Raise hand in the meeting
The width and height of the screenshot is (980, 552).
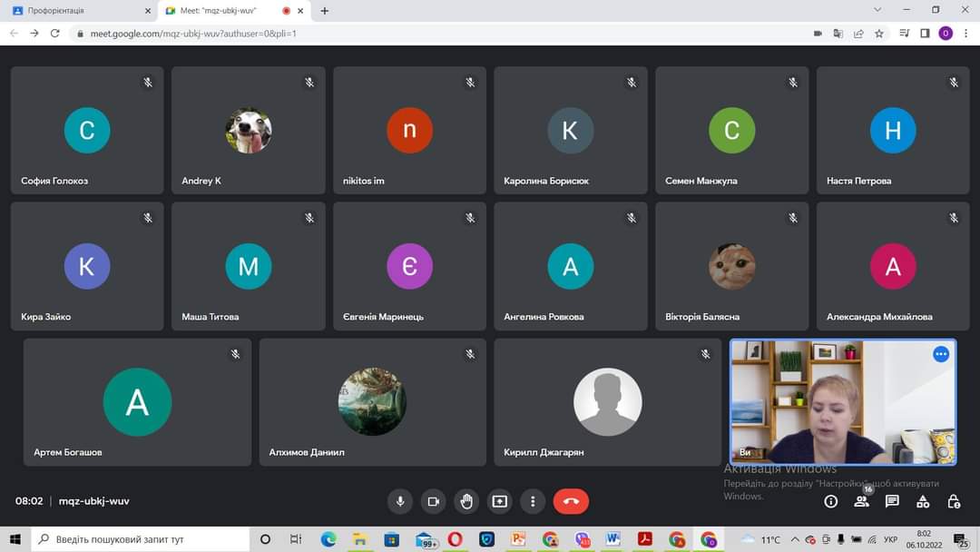click(466, 501)
